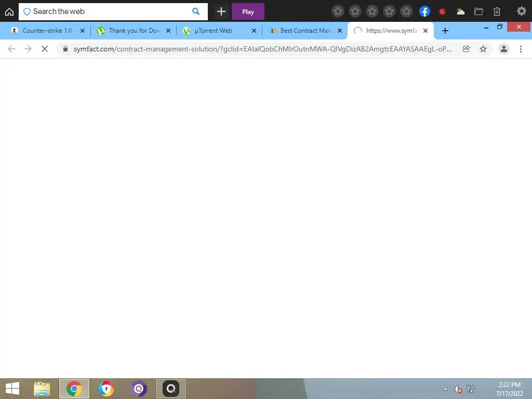Go forward to next page
532x399 pixels.
pos(28,49)
